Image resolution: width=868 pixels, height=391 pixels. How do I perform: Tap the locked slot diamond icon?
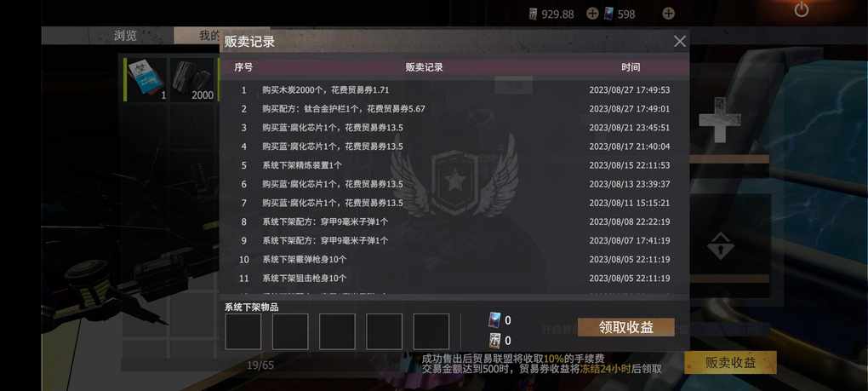click(720, 246)
